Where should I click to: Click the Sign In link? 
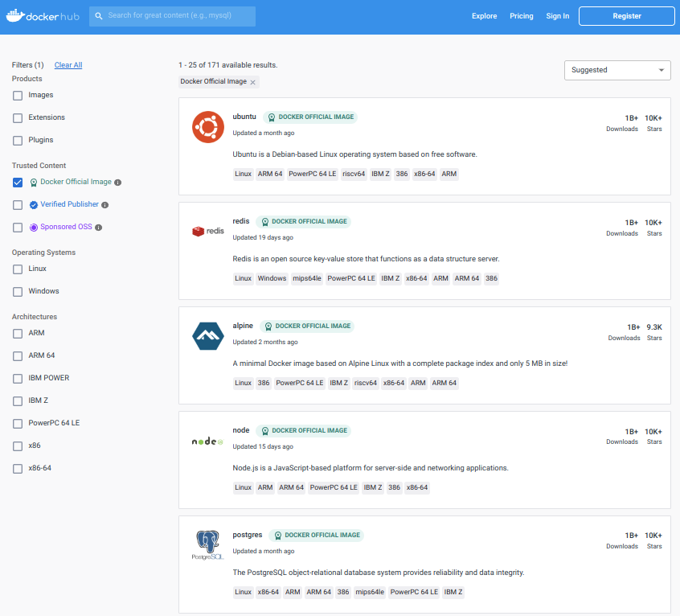click(557, 16)
